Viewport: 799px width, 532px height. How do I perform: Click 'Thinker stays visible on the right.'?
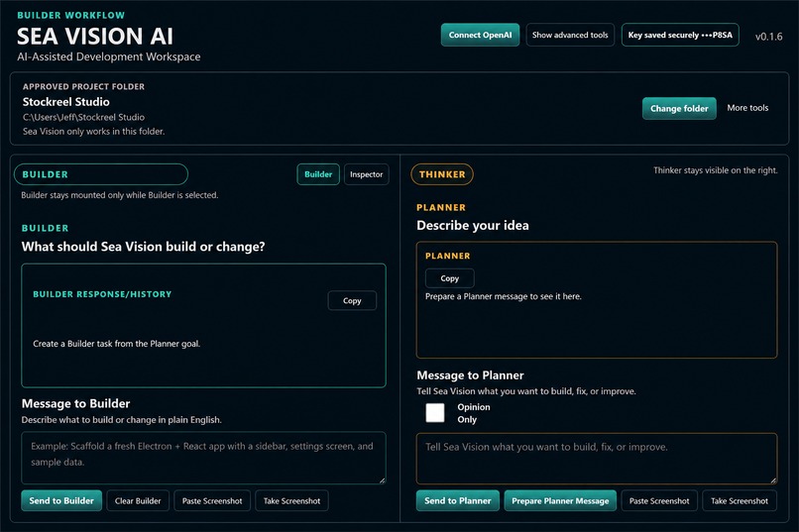pyautogui.click(x=716, y=170)
